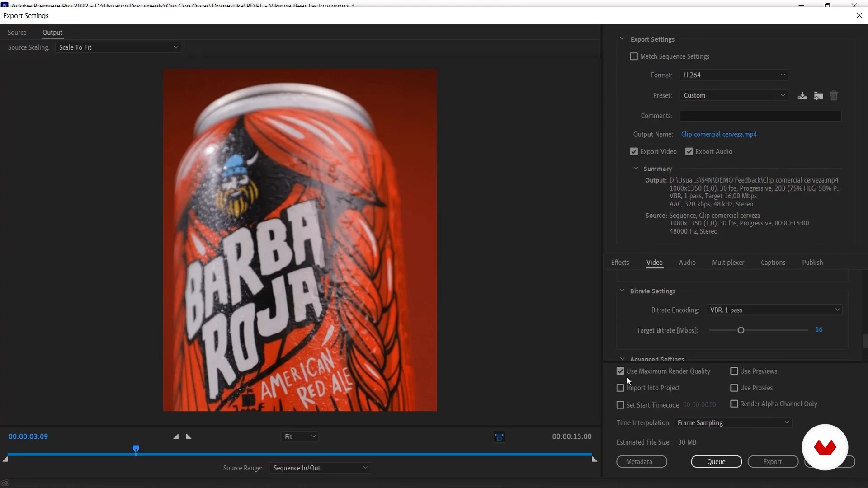Image resolution: width=868 pixels, height=488 pixels.
Task: Enable Match Sequence Settings checkbox
Action: point(634,56)
